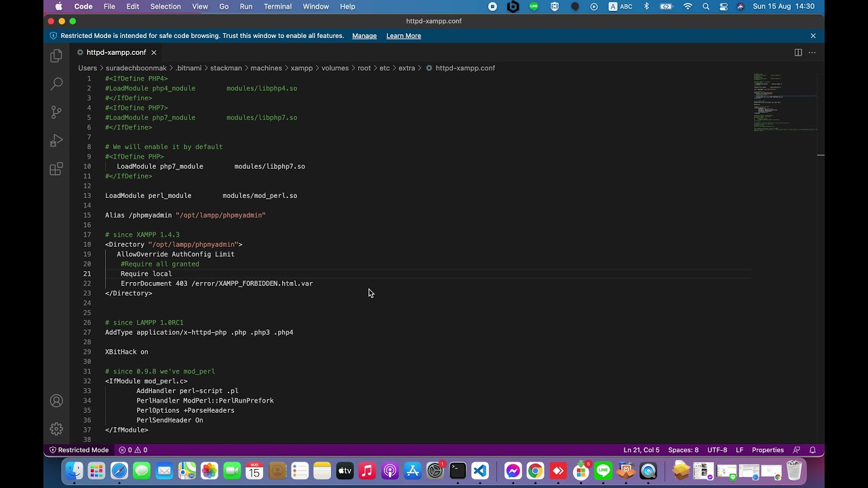868x488 pixels.
Task: Open the File menu
Action: click(x=109, y=6)
